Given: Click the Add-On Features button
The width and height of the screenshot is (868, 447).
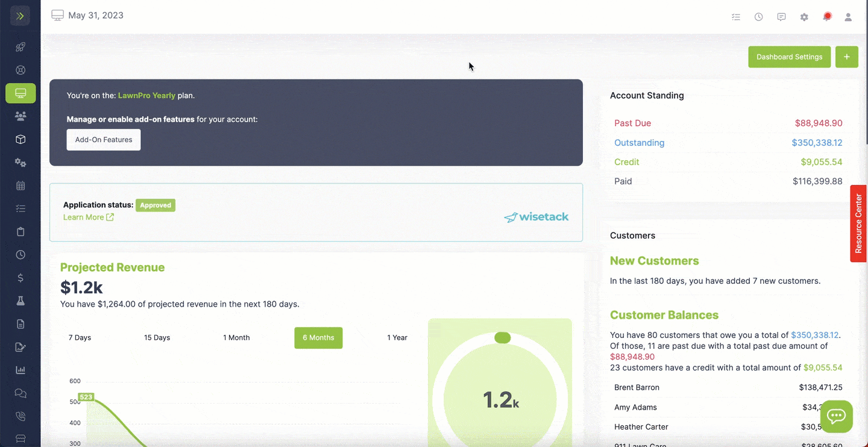Looking at the screenshot, I should [104, 140].
